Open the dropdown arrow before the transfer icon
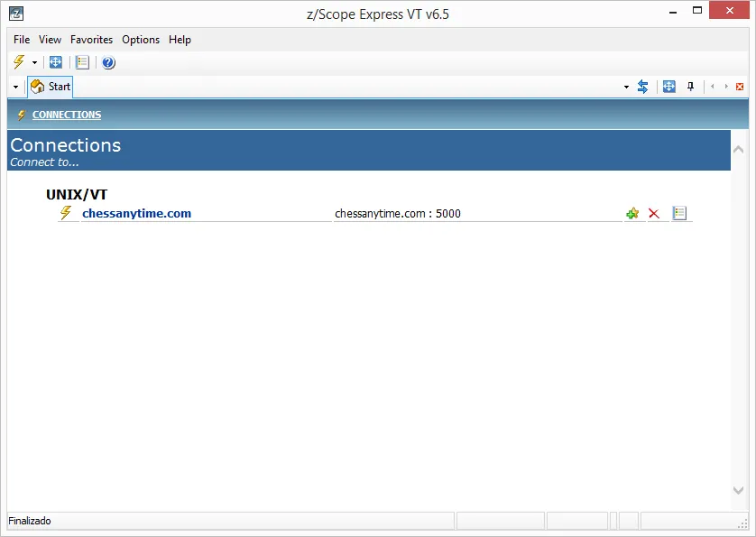Viewport: 756px width, 537px height. pos(626,87)
